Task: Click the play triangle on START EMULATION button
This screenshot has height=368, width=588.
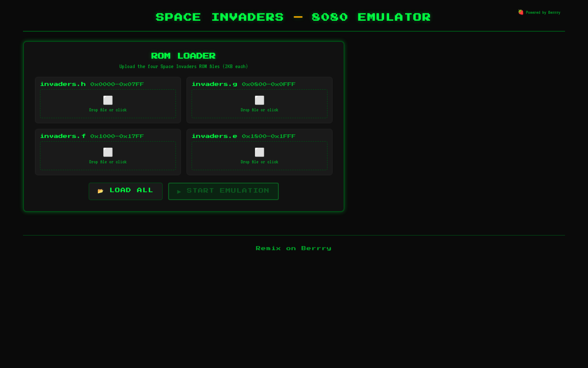Action: click(179, 191)
